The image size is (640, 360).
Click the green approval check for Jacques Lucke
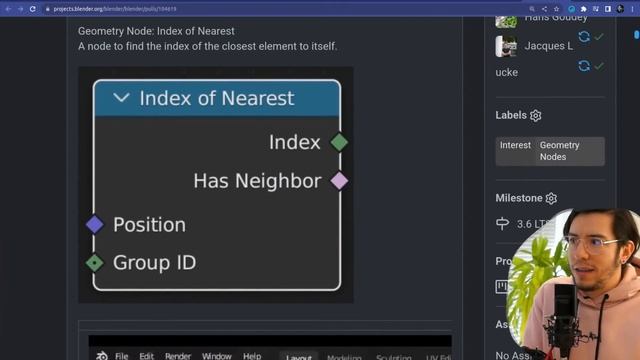pos(599,66)
